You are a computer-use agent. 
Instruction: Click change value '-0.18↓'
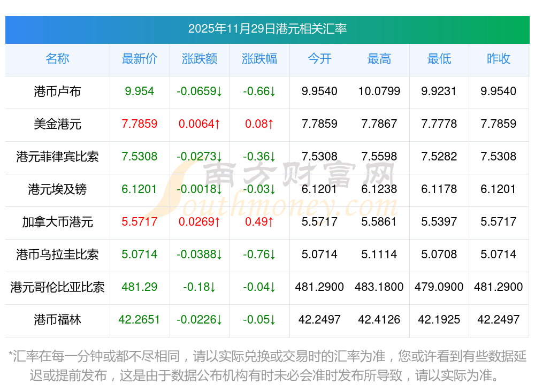(199, 287)
